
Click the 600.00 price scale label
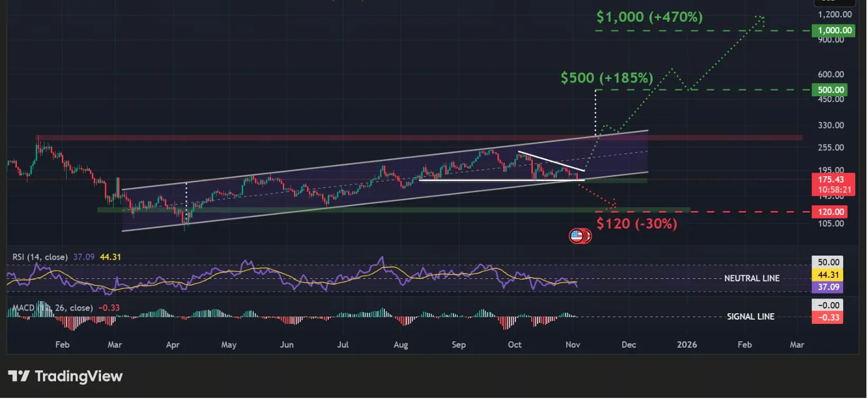point(831,75)
